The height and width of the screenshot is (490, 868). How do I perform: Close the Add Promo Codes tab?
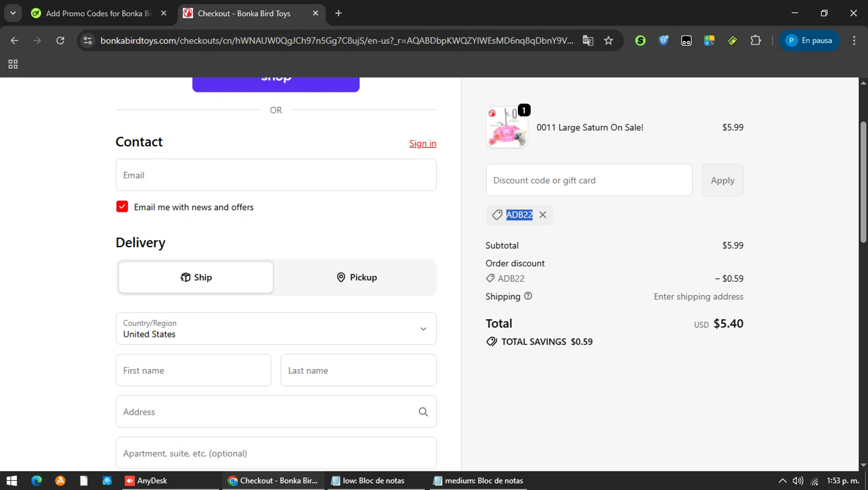pos(164,13)
